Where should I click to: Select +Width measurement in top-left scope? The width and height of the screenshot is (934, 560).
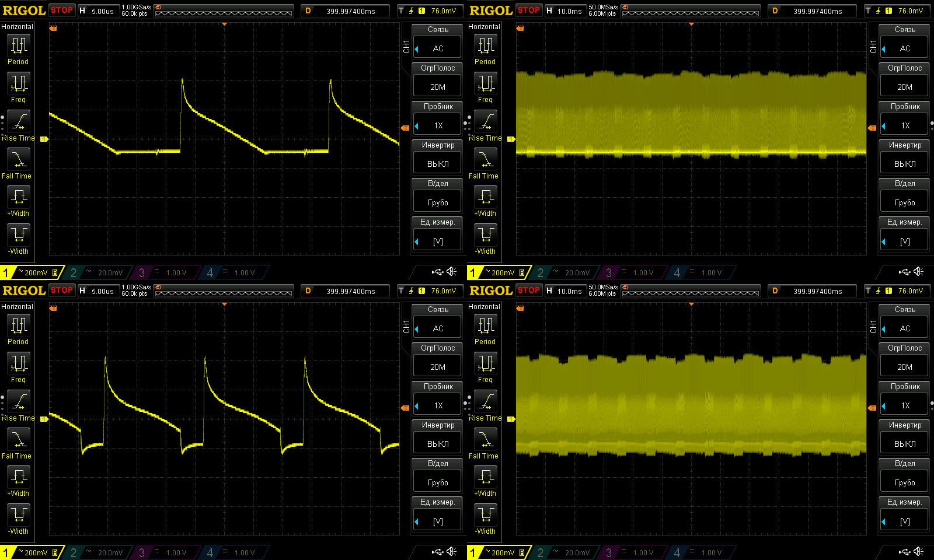(x=18, y=201)
